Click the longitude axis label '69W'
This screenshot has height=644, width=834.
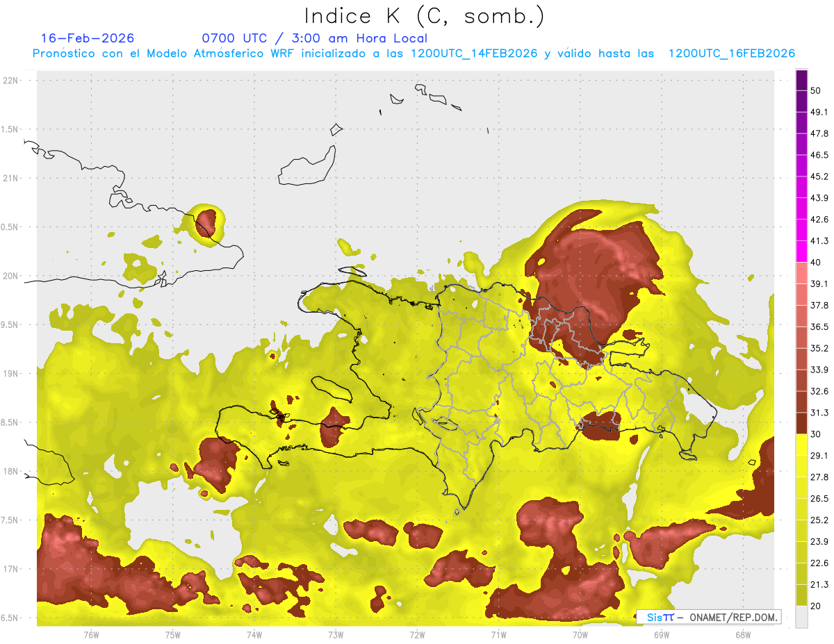662,634
